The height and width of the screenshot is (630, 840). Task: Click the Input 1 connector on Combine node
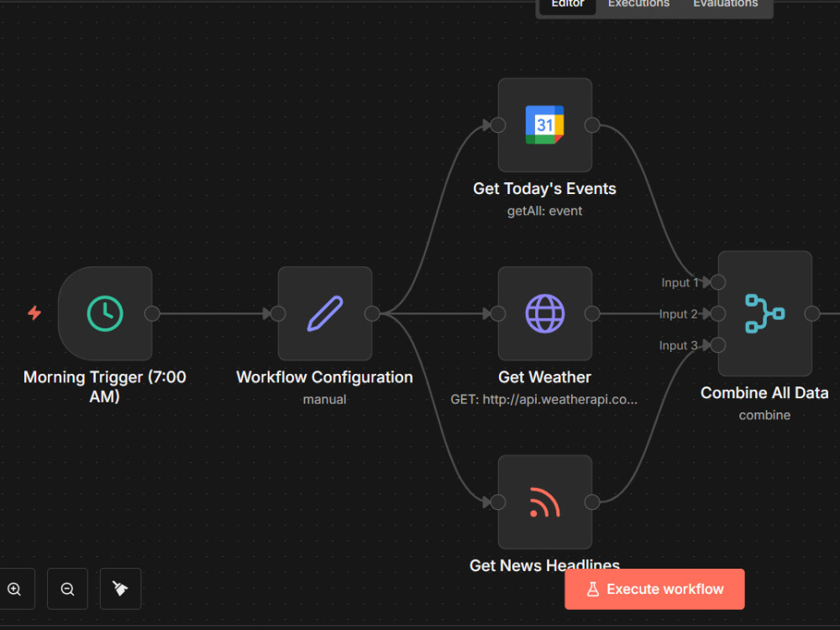pos(718,281)
